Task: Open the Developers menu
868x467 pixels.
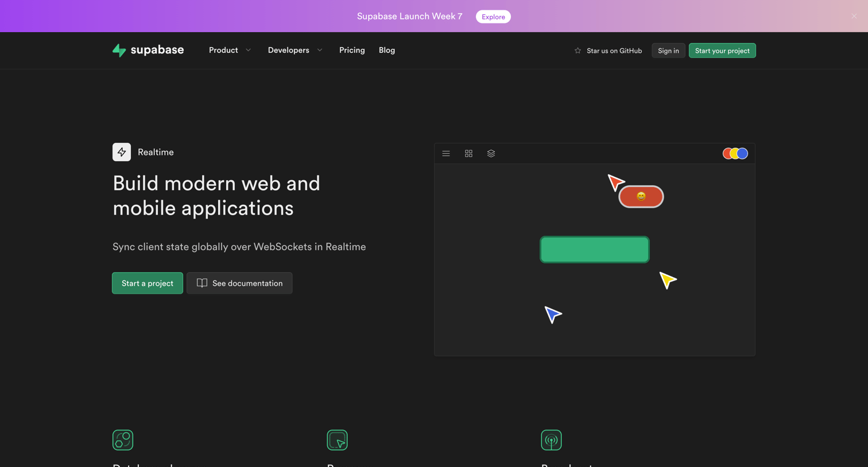Action: (x=288, y=50)
